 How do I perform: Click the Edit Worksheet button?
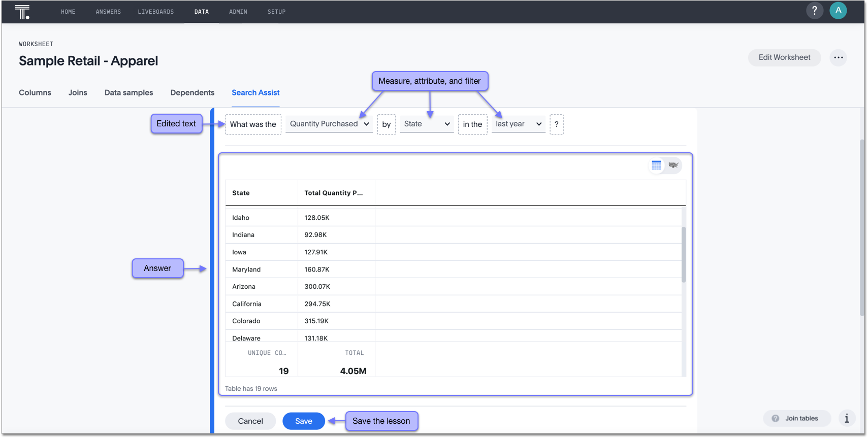point(784,57)
